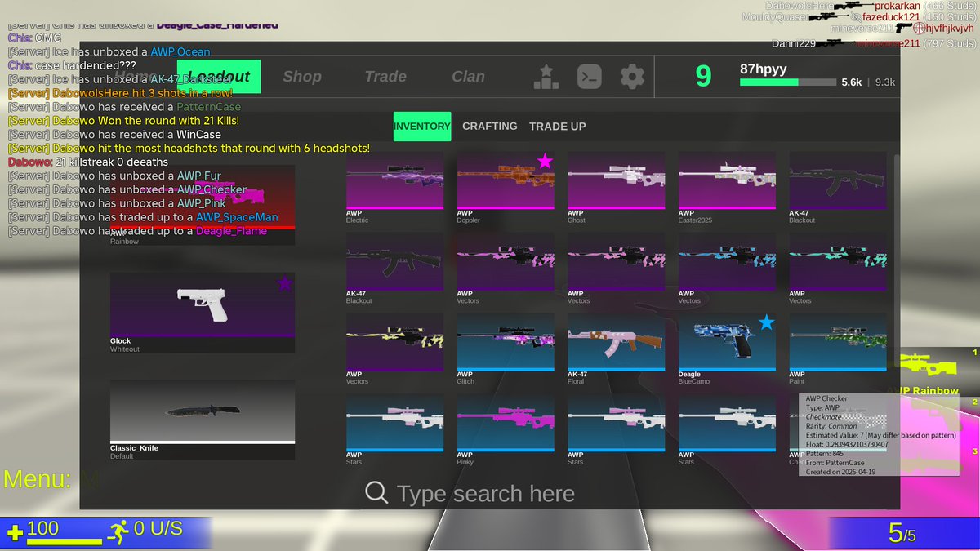Click the level number 9
This screenshot has height=551, width=980.
point(703,76)
